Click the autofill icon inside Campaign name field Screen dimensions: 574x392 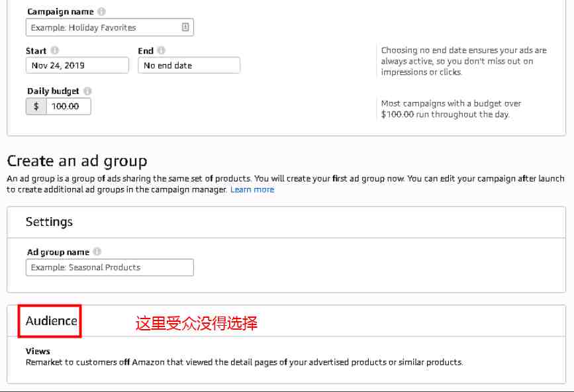point(185,27)
